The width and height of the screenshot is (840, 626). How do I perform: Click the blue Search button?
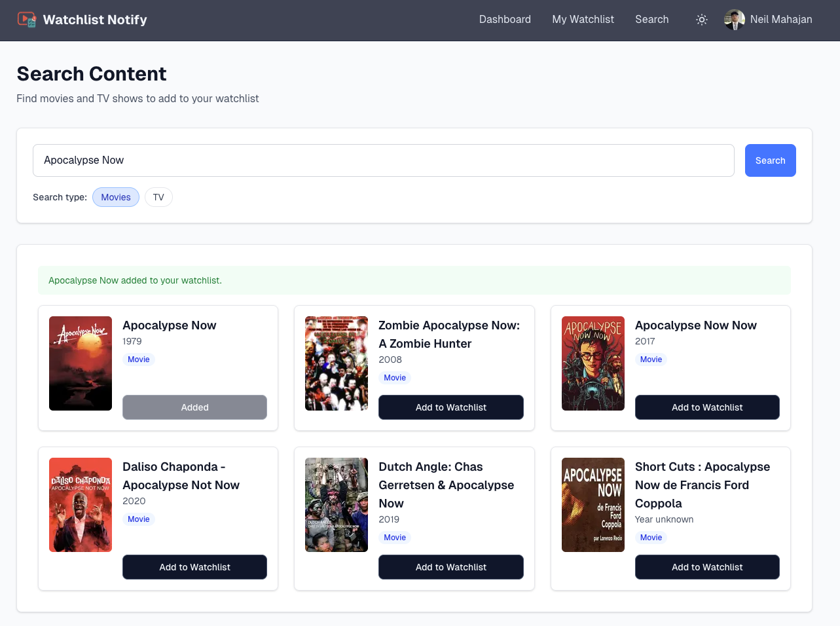[770, 160]
